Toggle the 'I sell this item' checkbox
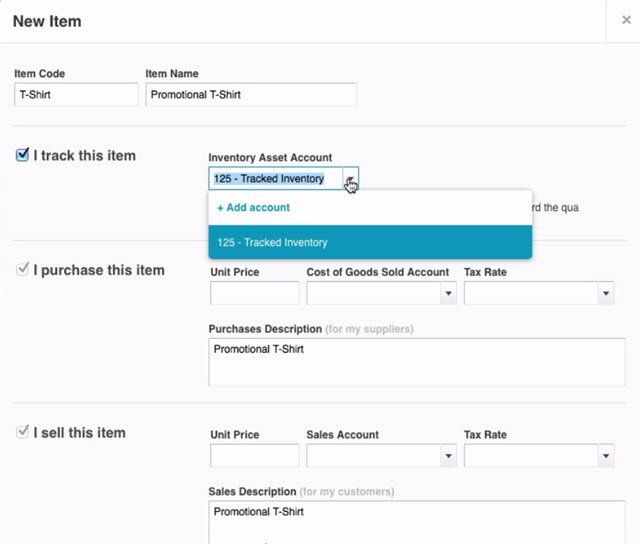This screenshot has width=640, height=544. click(22, 432)
